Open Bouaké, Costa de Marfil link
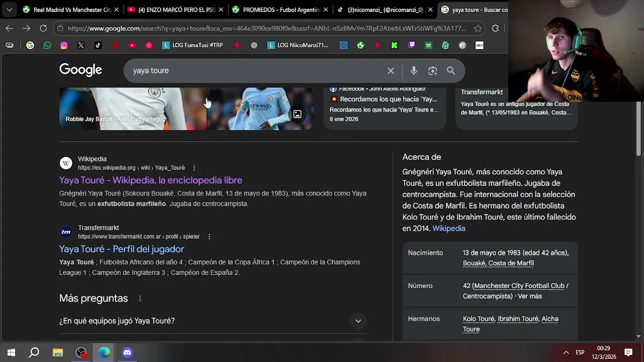Image resolution: width=644 pixels, height=362 pixels. [498, 263]
